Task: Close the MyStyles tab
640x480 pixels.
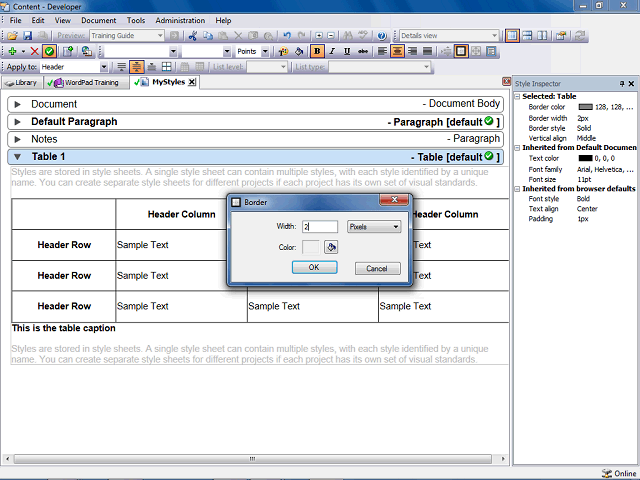Action: tap(192, 82)
